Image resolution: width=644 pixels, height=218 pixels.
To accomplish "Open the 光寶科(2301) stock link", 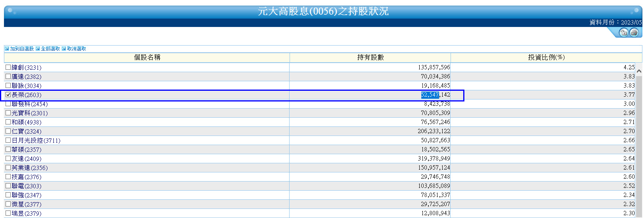I will (x=30, y=113).
